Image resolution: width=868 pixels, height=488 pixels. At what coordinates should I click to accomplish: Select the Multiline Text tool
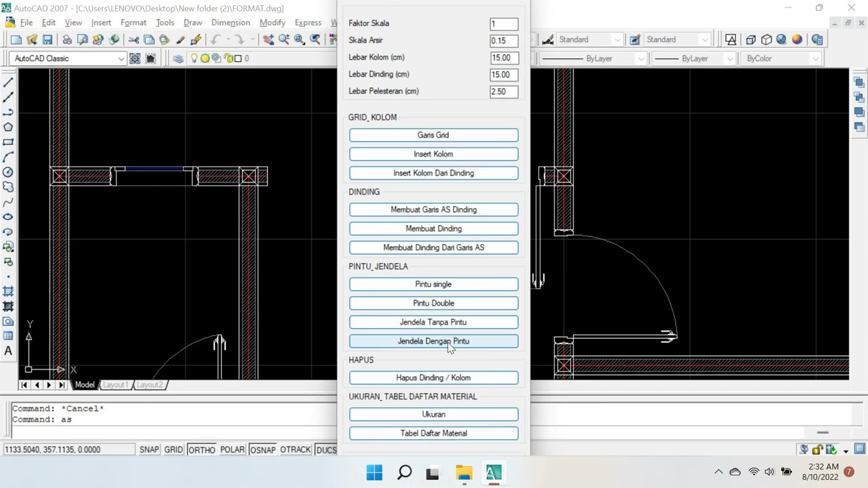8,351
